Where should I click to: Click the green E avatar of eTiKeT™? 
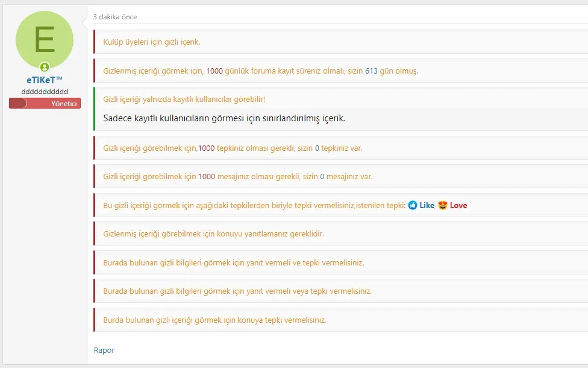44,39
